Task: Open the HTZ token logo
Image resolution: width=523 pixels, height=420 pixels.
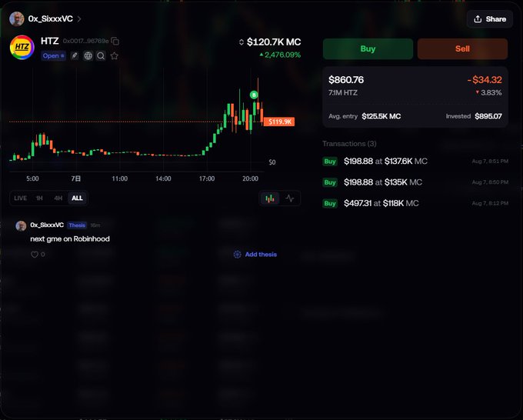Action: 22,48
